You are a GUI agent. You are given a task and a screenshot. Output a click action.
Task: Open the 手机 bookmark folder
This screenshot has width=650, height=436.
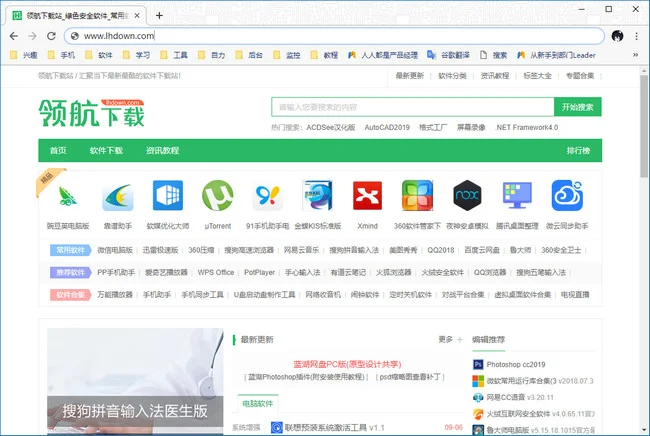click(x=61, y=55)
